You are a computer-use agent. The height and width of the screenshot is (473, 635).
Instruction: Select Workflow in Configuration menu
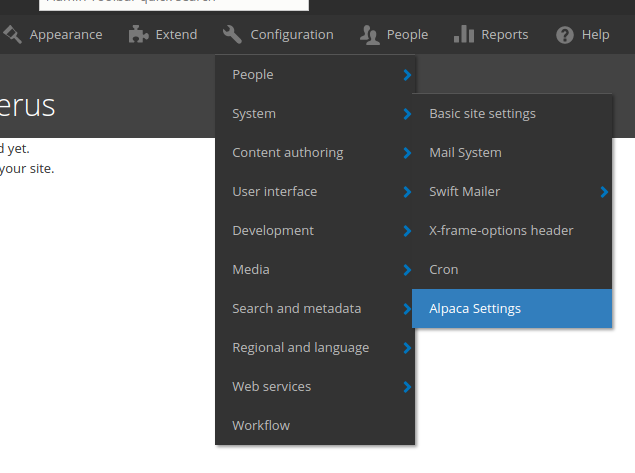261,426
